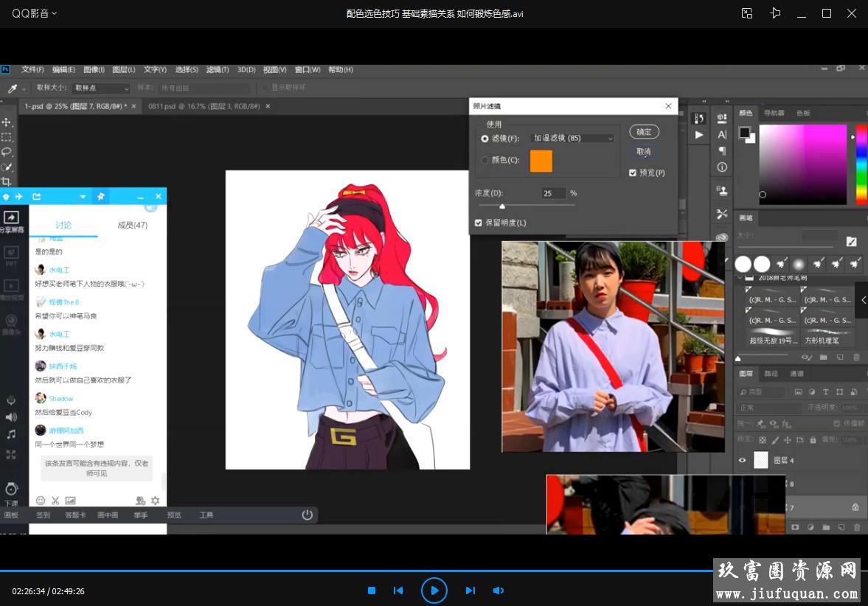Toggle the 显示取样环 checkbox in options bar
Viewport: 868px width, 606px height.
(x=265, y=88)
